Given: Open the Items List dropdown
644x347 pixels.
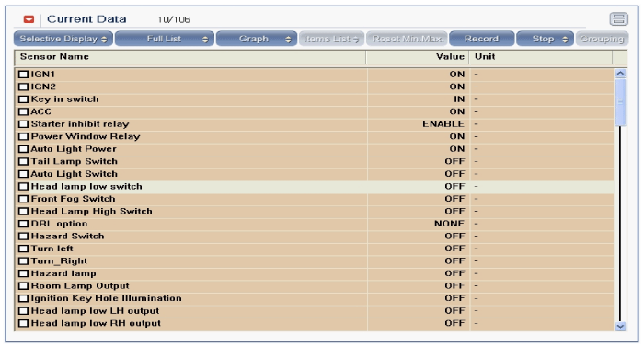Looking at the screenshot, I should (x=331, y=39).
